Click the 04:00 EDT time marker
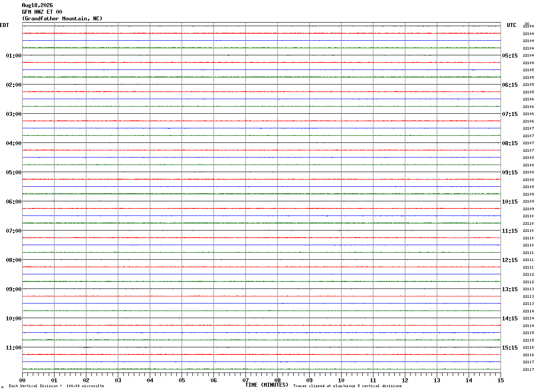Viewport: 536px width, 392px height. point(14,143)
